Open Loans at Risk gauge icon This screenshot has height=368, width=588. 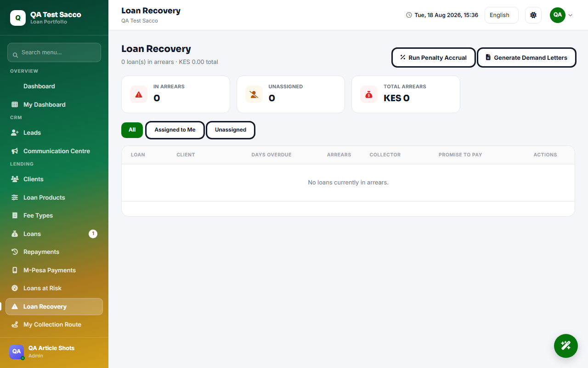click(15, 288)
